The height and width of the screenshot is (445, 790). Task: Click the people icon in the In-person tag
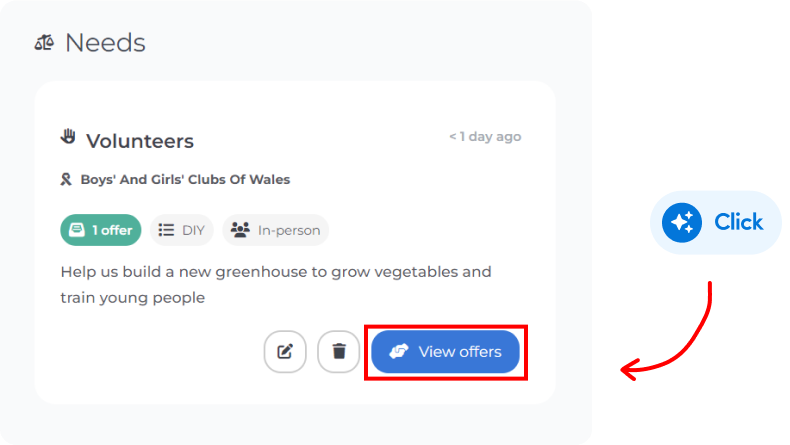click(240, 230)
